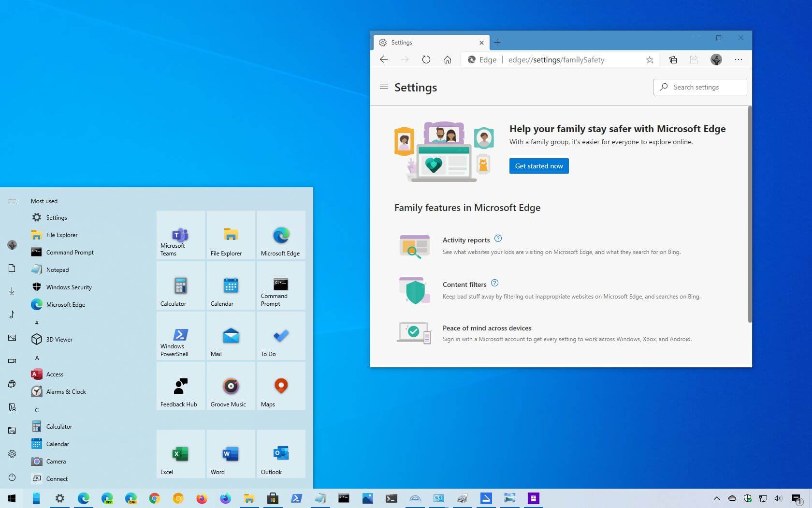Jump to letter C section header
The height and width of the screenshot is (508, 812).
(x=37, y=410)
